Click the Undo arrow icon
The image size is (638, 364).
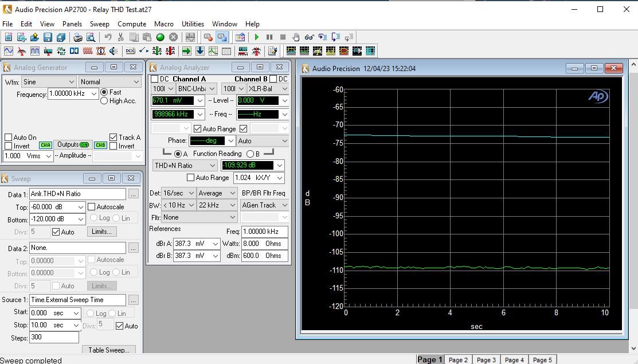pyautogui.click(x=108, y=37)
